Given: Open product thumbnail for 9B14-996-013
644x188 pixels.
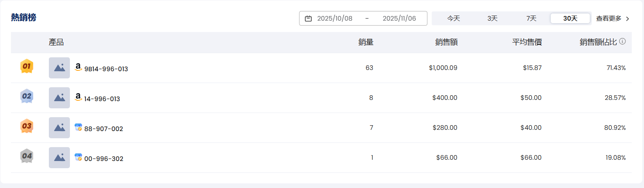Looking at the screenshot, I should [59, 68].
